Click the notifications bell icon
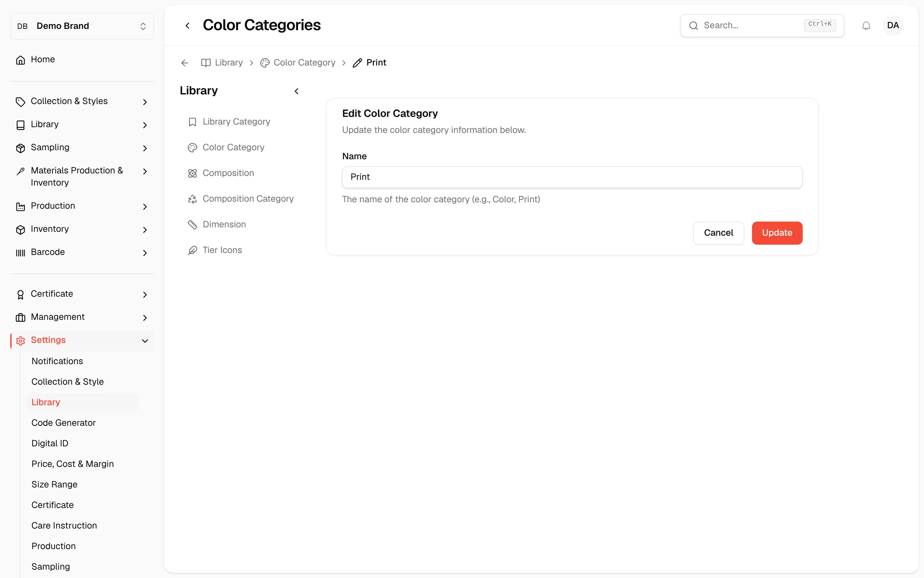Image resolution: width=924 pixels, height=578 pixels. (x=866, y=26)
